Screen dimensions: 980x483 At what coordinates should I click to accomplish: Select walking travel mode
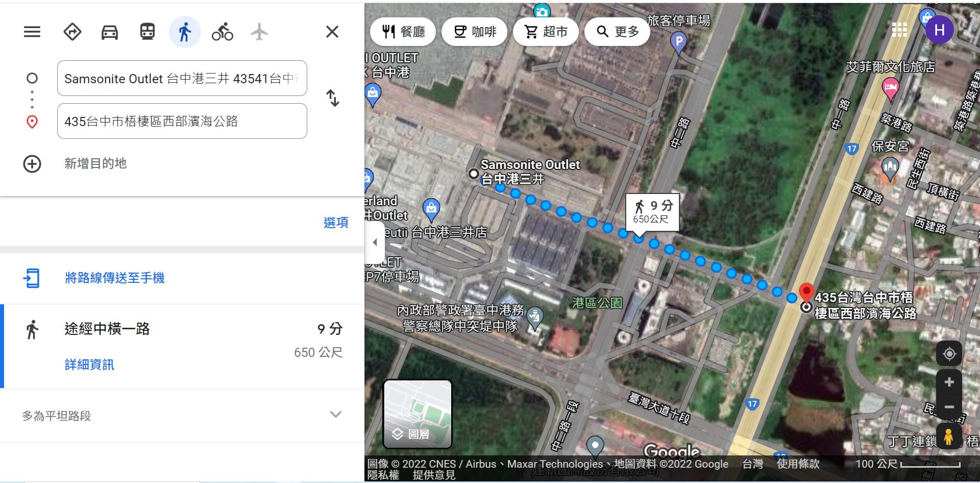(185, 32)
